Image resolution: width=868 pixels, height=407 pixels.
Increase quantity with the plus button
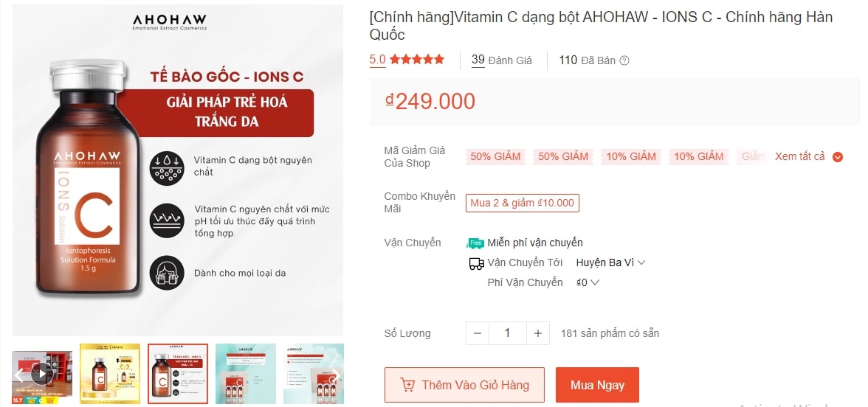(x=538, y=333)
